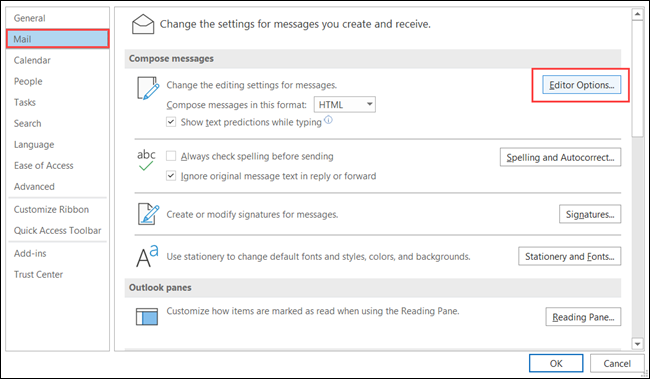Viewport: 650px width, 379px height.
Task: Go to the Advanced options
Action: tap(58, 187)
